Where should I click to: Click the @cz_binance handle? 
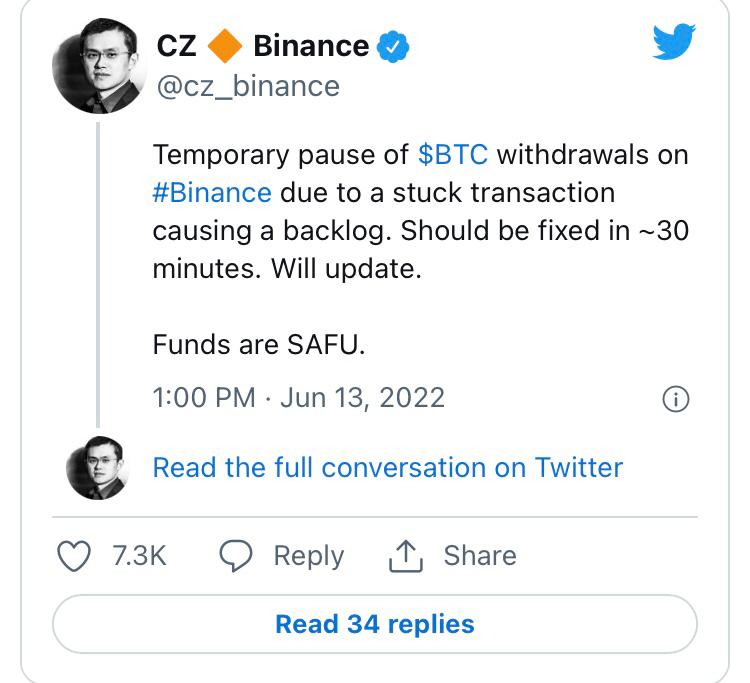(248, 86)
